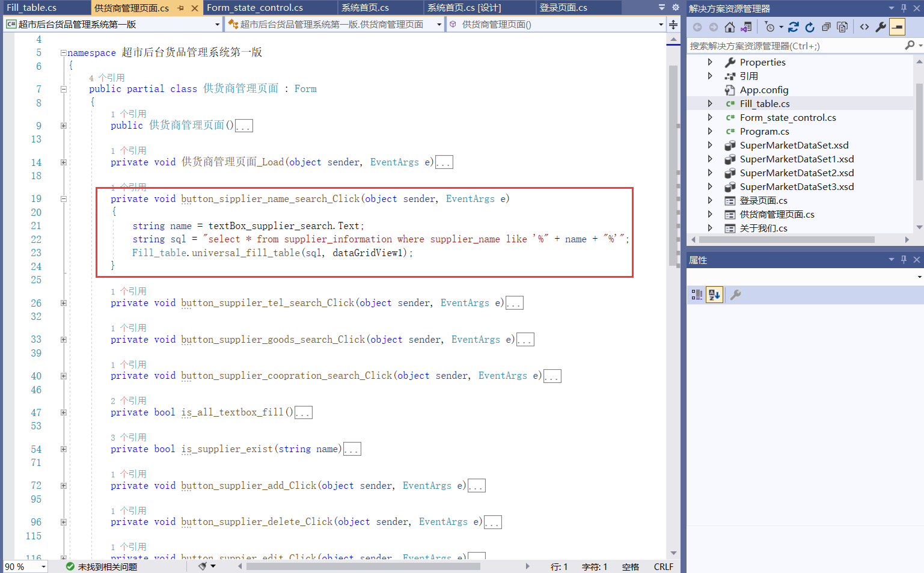Pin the Solution Explorer panel (auto-hide)
The image size is (924, 573).
coord(904,8)
